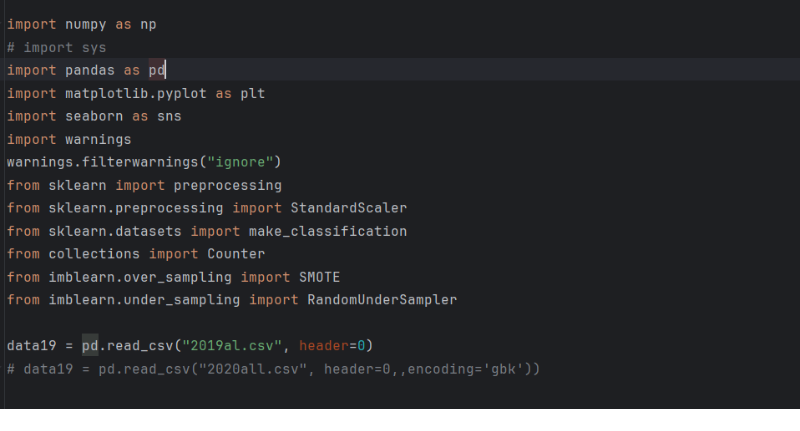Screen dimensions: 800x431
Task: Click the 'pandas' module name
Action: pos(85,70)
